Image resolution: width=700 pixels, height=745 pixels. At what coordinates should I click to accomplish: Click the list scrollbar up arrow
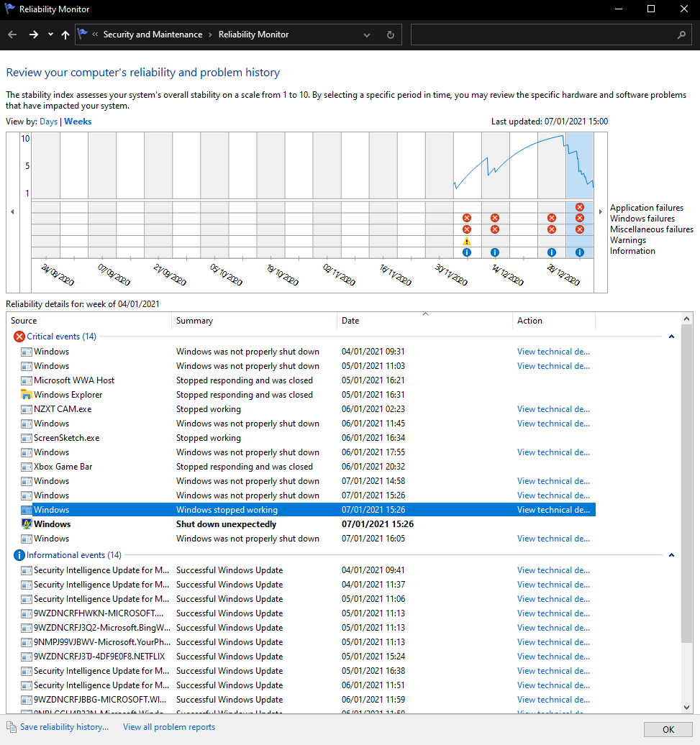[686, 319]
